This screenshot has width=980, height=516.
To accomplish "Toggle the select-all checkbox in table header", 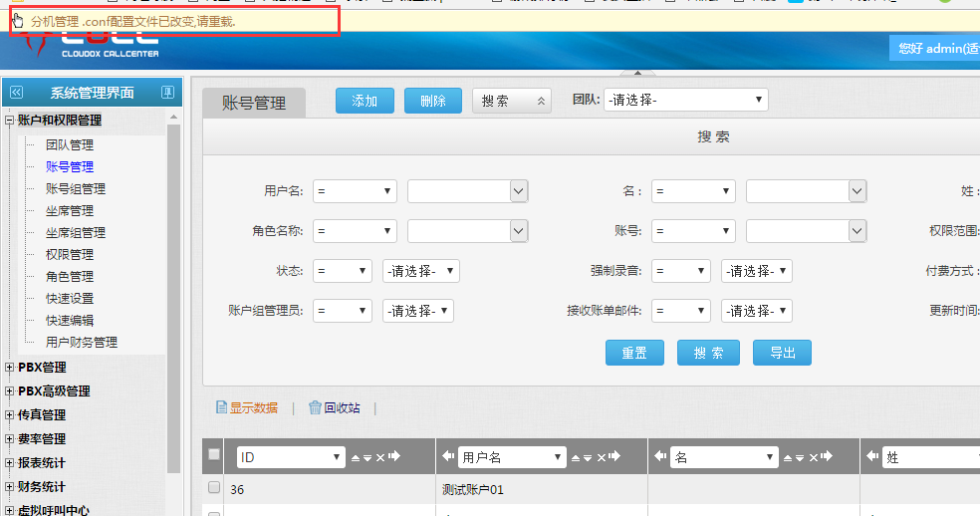I will click(213, 455).
